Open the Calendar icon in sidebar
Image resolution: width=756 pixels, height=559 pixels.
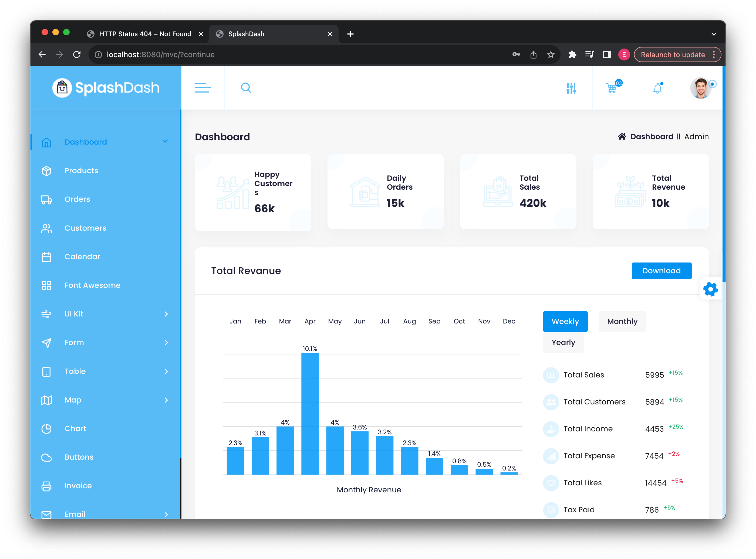[x=46, y=257]
